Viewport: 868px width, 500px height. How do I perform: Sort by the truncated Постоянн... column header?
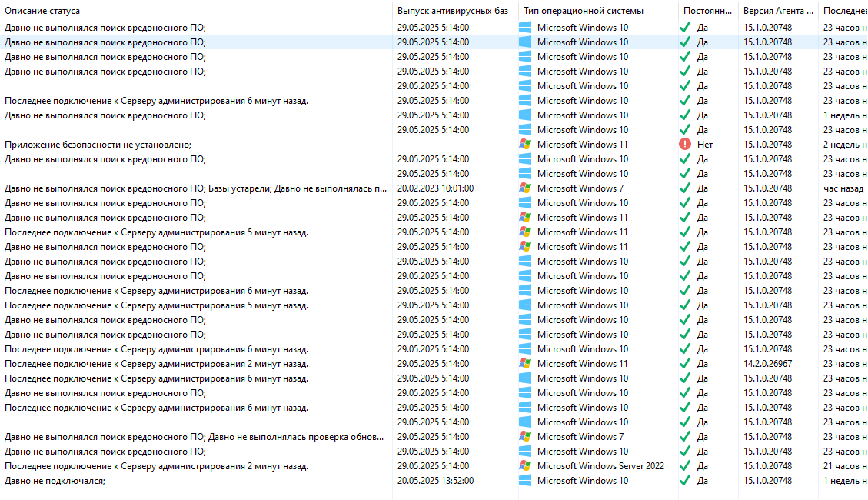coord(707,11)
